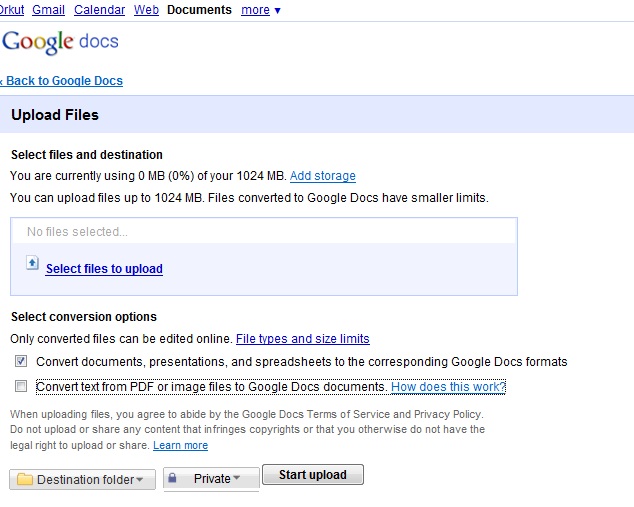Click the Select conversion options heading
This screenshot has width=634, height=507.
tap(84, 317)
